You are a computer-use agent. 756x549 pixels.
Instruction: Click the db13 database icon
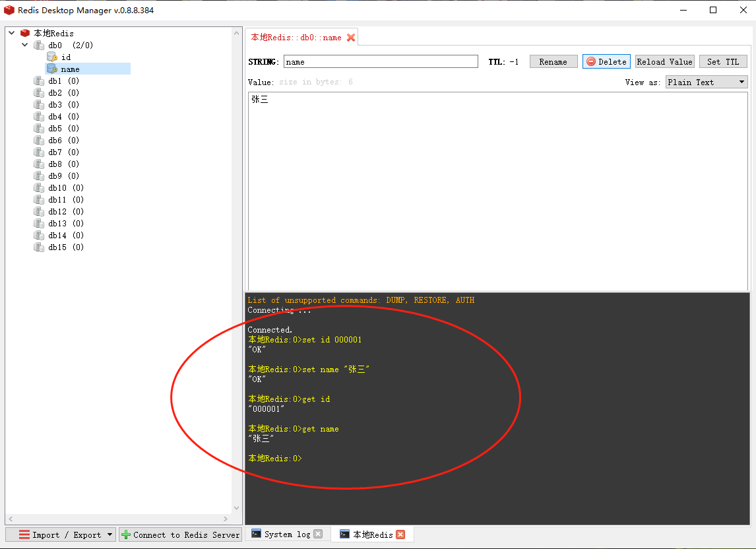[39, 224]
